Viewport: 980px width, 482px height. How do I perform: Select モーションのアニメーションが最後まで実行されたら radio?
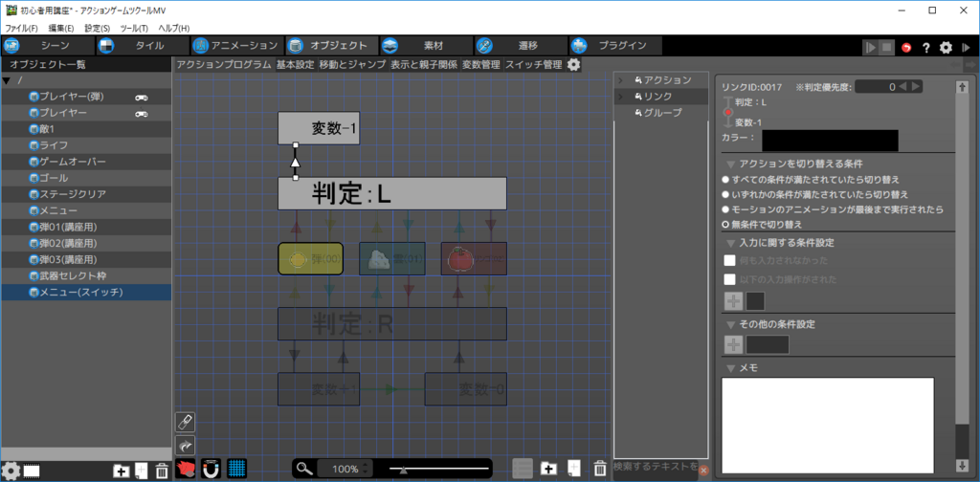coord(725,209)
